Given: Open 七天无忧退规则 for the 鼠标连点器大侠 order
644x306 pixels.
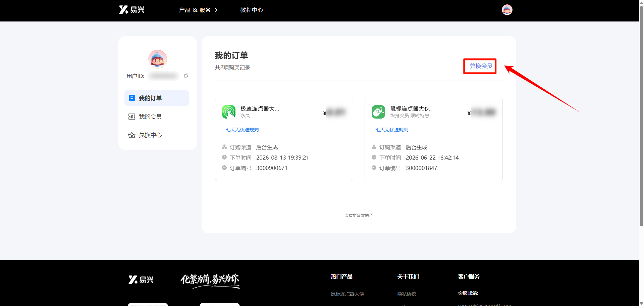Looking at the screenshot, I should [392, 130].
